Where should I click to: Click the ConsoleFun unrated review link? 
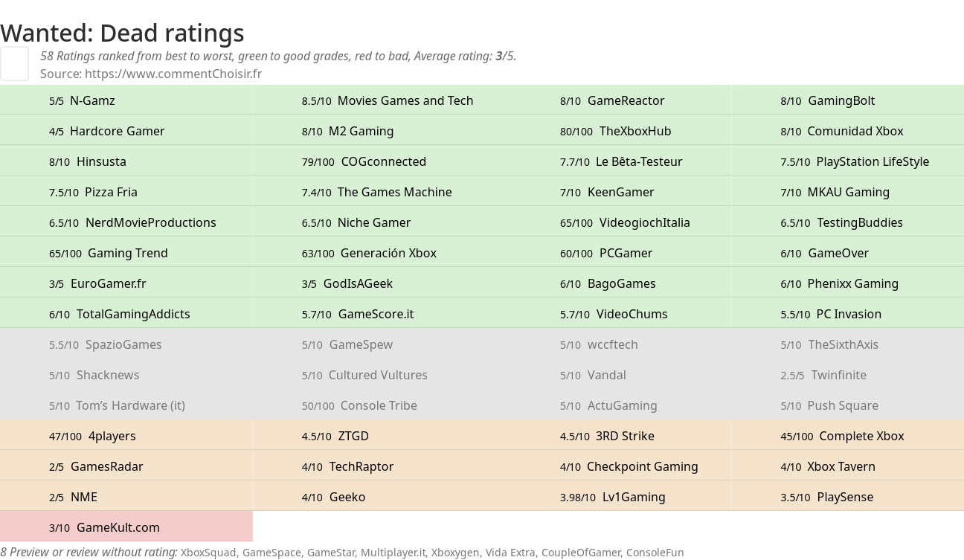tap(655, 553)
